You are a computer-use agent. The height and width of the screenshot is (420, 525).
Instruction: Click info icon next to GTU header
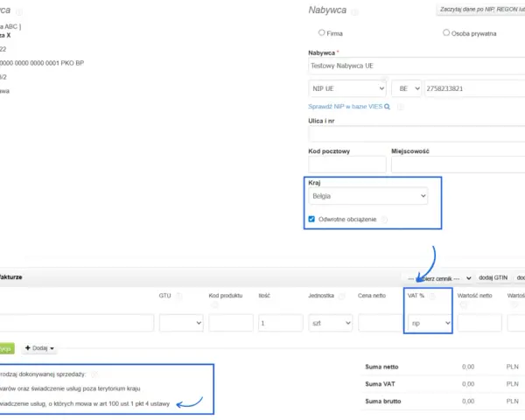(179, 296)
